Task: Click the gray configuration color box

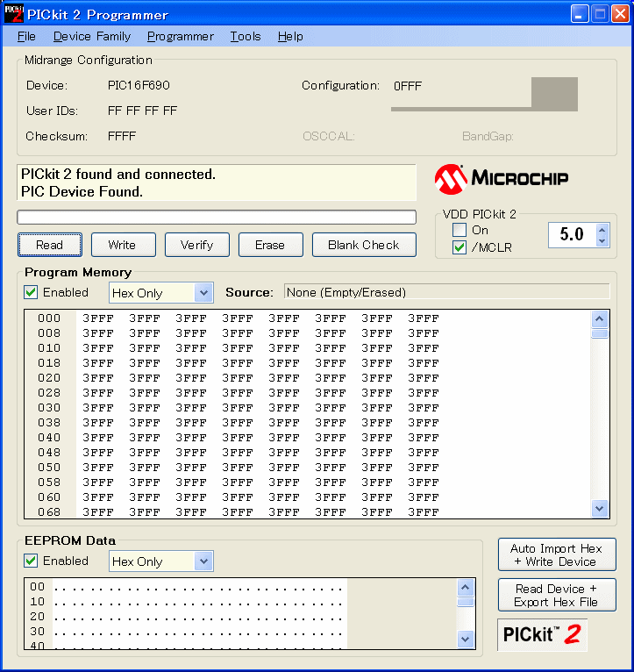Action: pyautogui.click(x=554, y=92)
